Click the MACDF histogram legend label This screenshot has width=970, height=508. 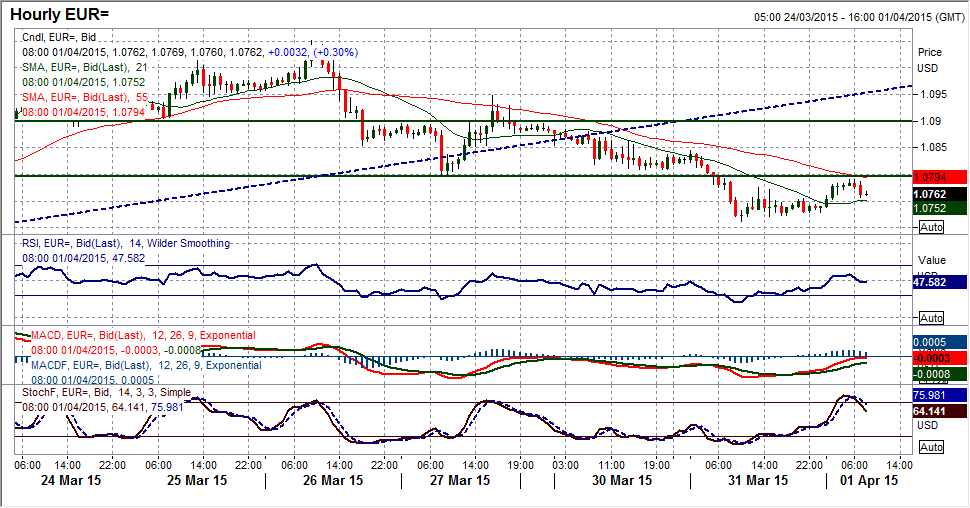pos(146,365)
